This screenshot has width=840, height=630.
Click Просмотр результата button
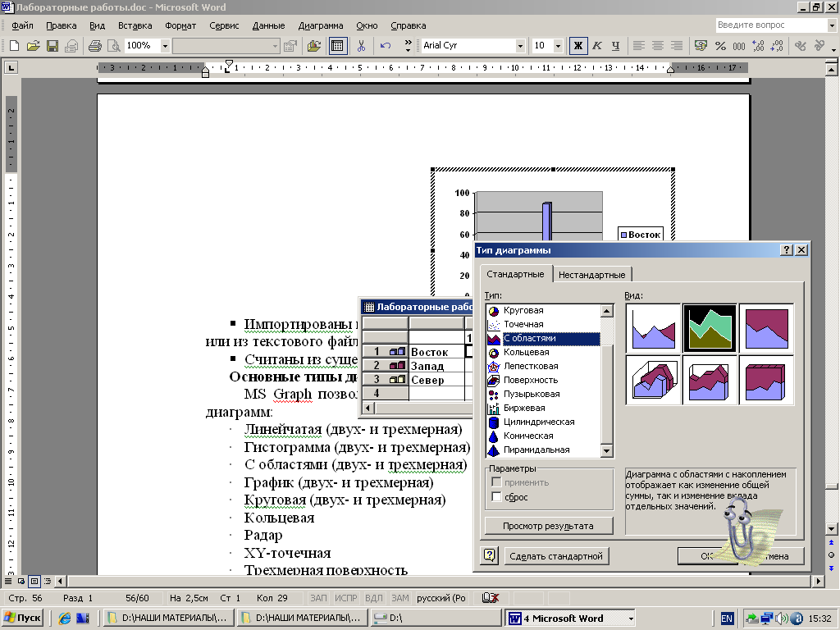[x=549, y=526]
